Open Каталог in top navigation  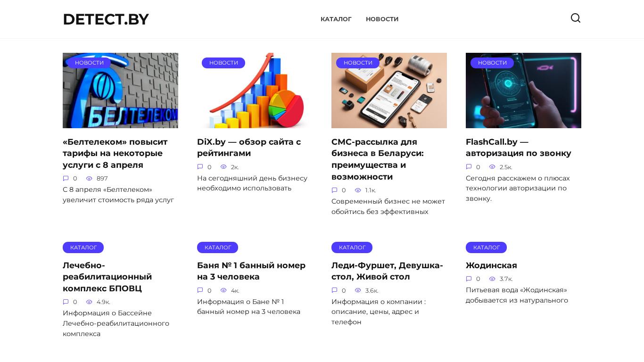(336, 19)
